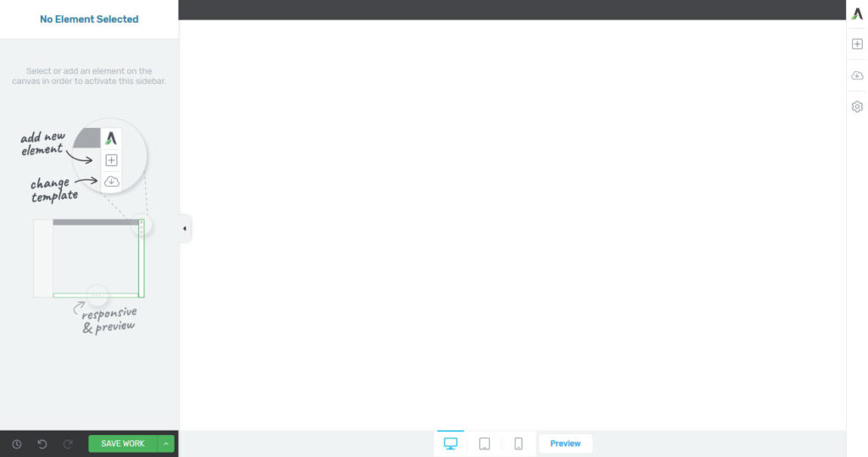Expand save options arrow beside SAVE WORK
The height and width of the screenshot is (457, 868).
pos(166,443)
